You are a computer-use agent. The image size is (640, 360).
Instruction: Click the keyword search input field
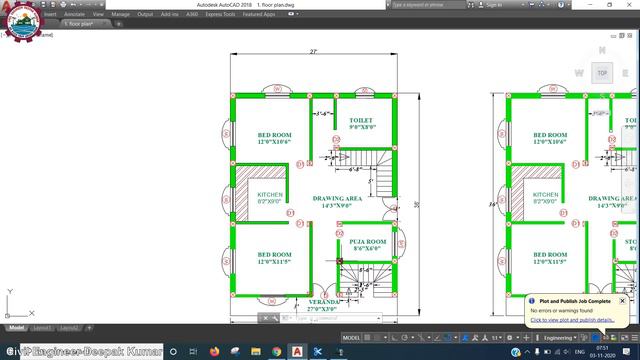point(428,5)
